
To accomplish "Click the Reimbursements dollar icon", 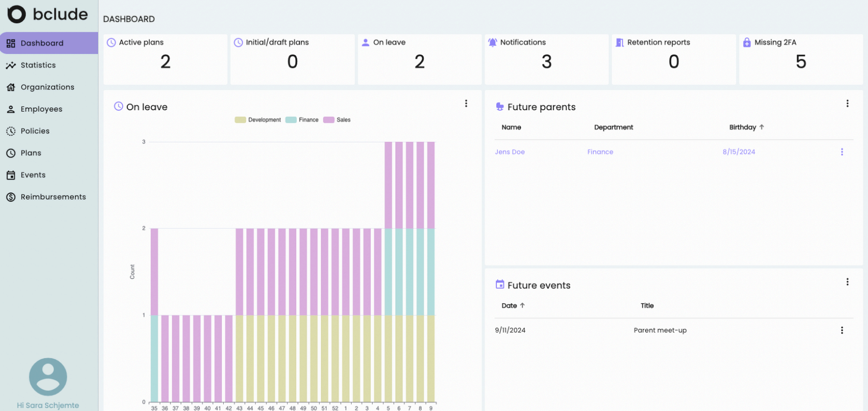I will point(11,197).
